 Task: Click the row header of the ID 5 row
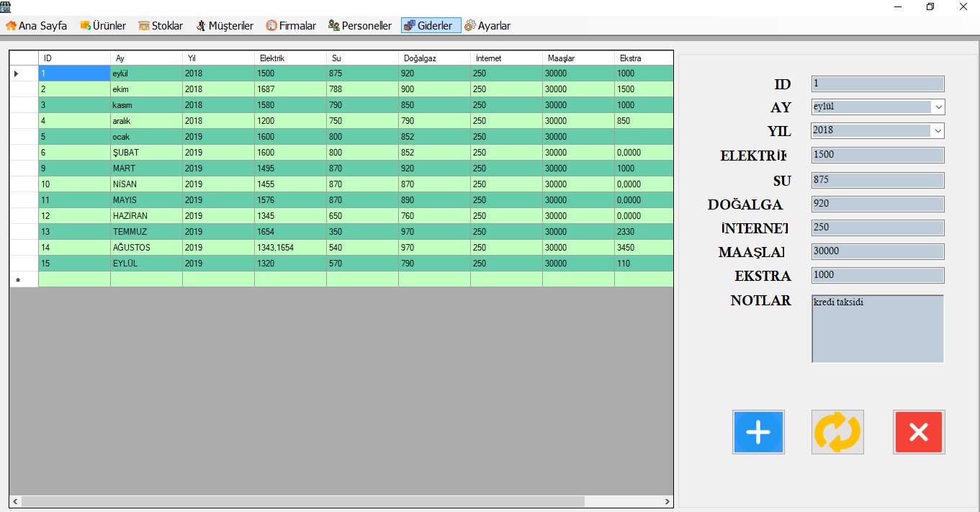click(x=24, y=137)
